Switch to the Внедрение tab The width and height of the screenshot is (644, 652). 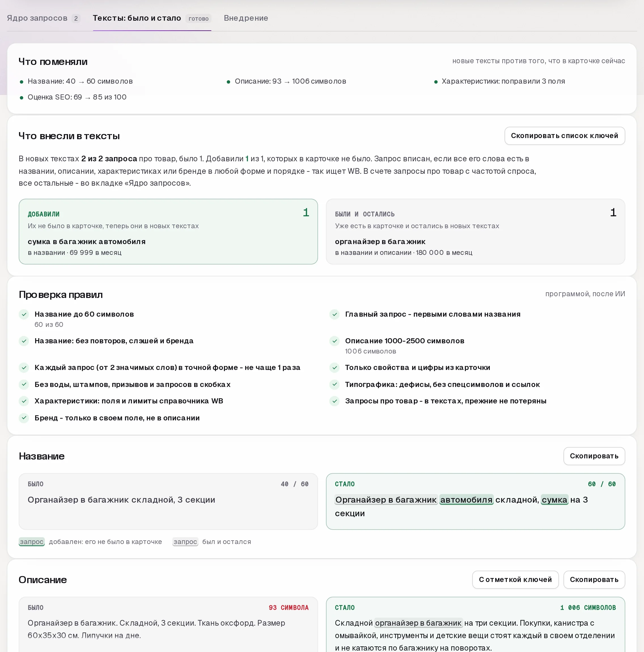(246, 18)
